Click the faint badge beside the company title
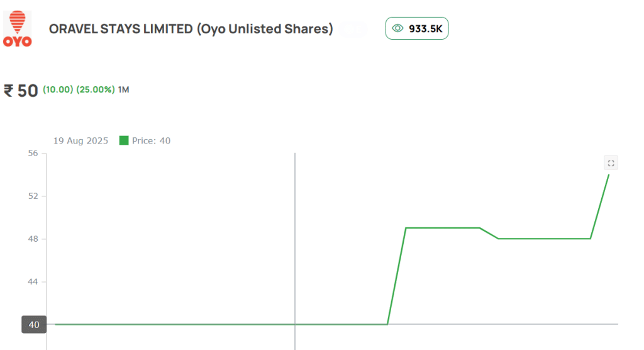This screenshot has height=350, width=644. pyautogui.click(x=353, y=29)
